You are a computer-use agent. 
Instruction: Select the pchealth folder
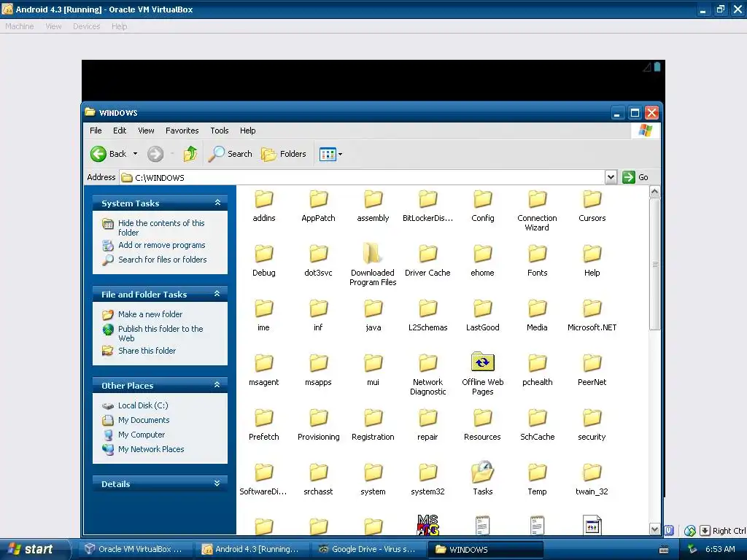click(538, 370)
